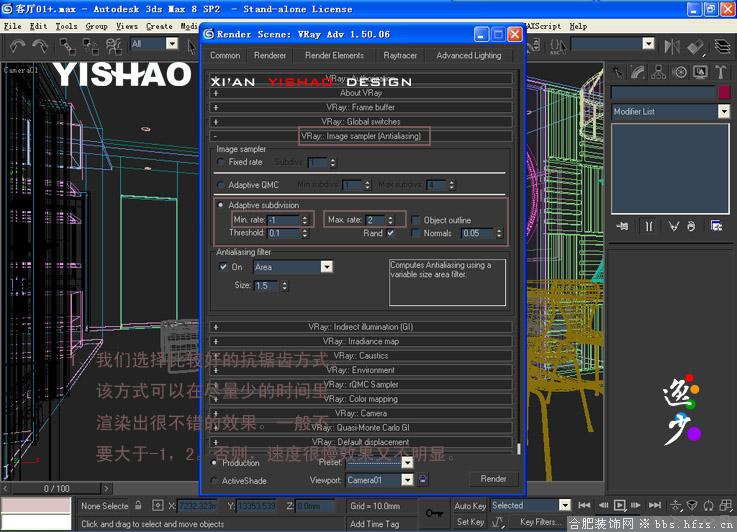Screen dimensions: 737x532
Task: Toggle Show End Result icon
Action: 649,227
